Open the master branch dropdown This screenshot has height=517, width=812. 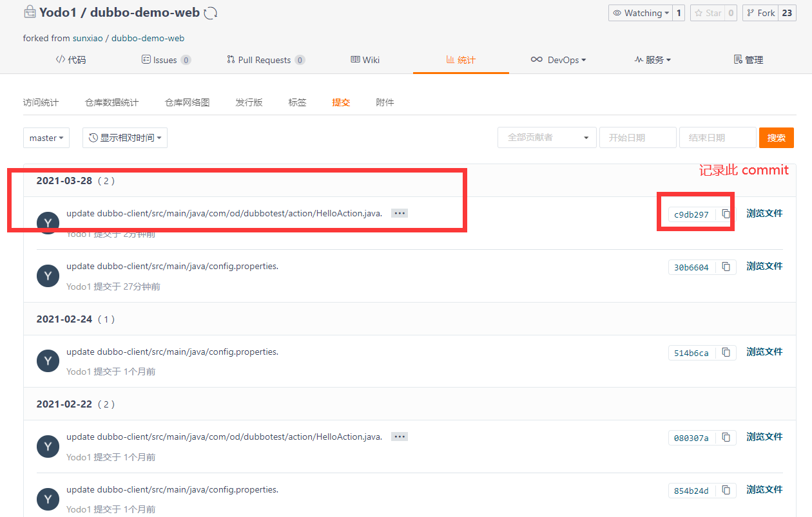coord(46,138)
